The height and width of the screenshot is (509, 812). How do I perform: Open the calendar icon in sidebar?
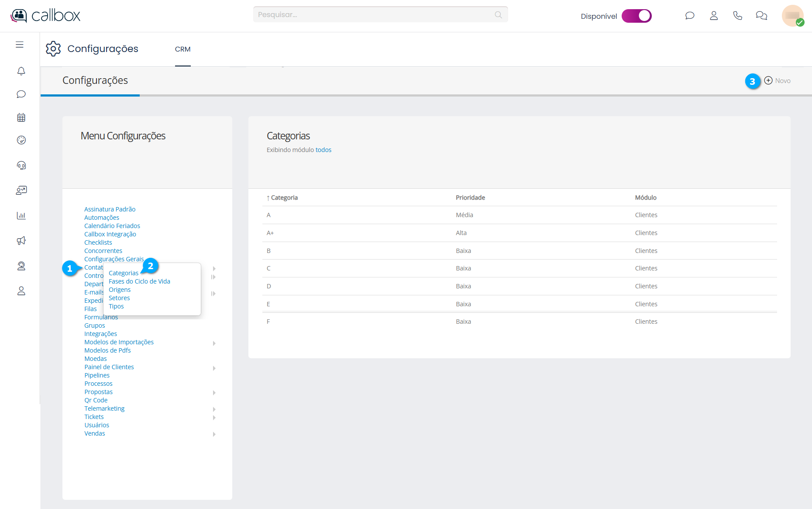(x=21, y=118)
